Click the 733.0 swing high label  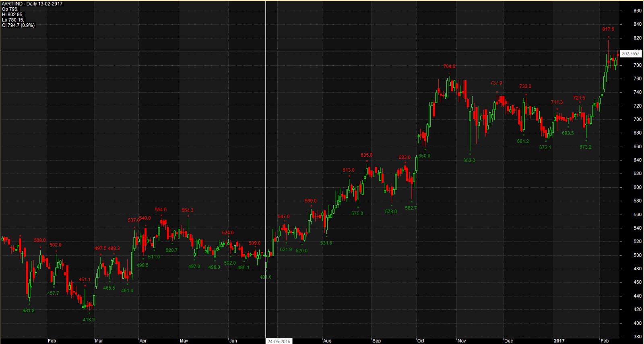click(x=525, y=86)
